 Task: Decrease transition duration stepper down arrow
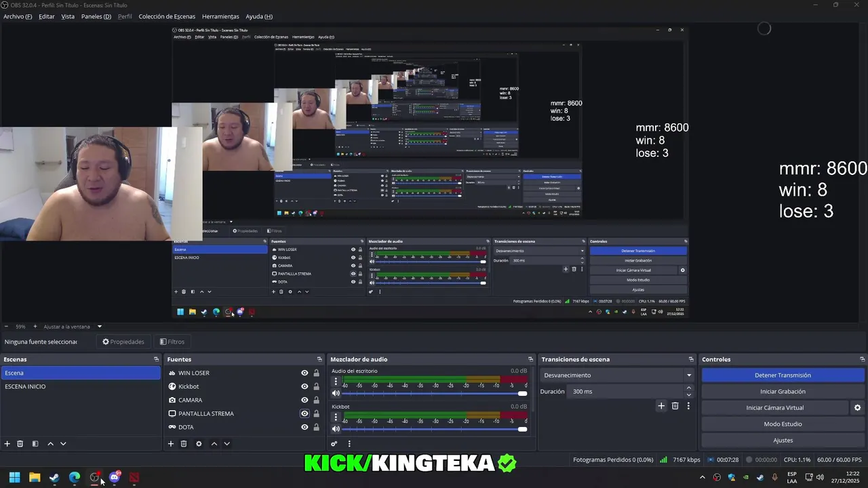pos(689,394)
